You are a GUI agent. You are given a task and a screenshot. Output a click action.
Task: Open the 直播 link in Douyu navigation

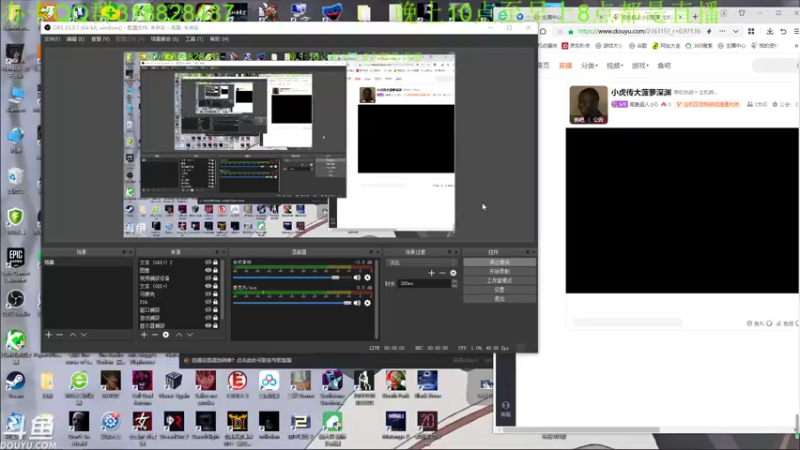[565, 65]
